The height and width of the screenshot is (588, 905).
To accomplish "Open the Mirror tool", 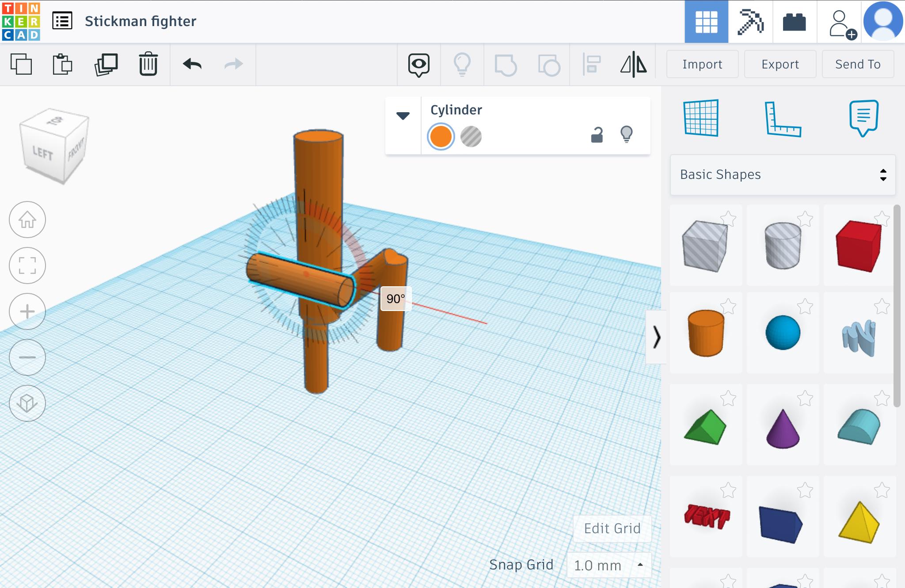I will click(x=633, y=64).
